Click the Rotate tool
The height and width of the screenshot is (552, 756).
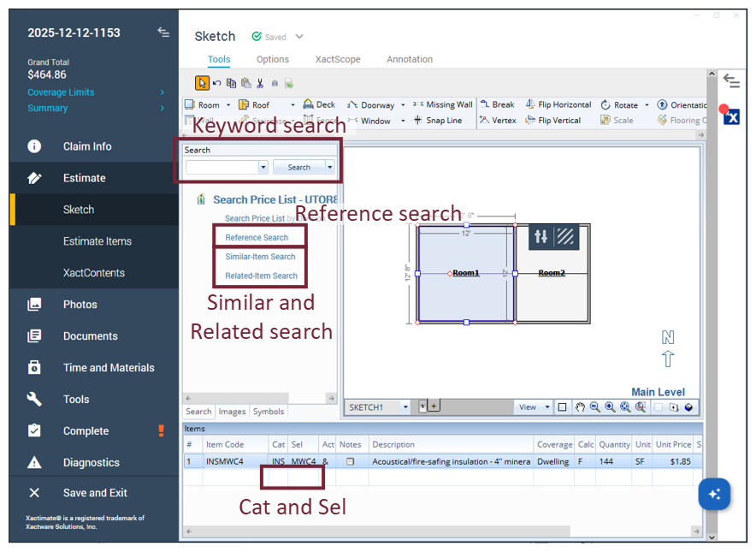(619, 104)
